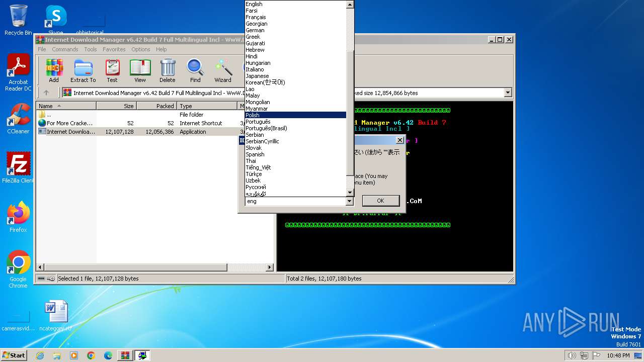
Task: Click the Chrome taskbar icon
Action: (91, 355)
